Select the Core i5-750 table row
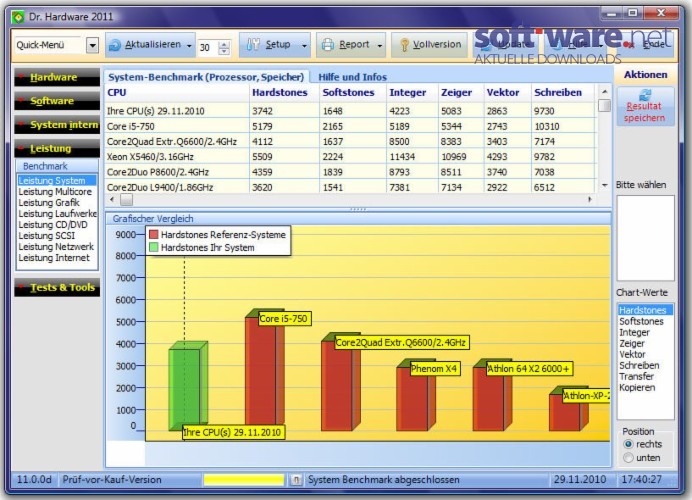Viewport: 692px width, 500px height. pos(350,127)
